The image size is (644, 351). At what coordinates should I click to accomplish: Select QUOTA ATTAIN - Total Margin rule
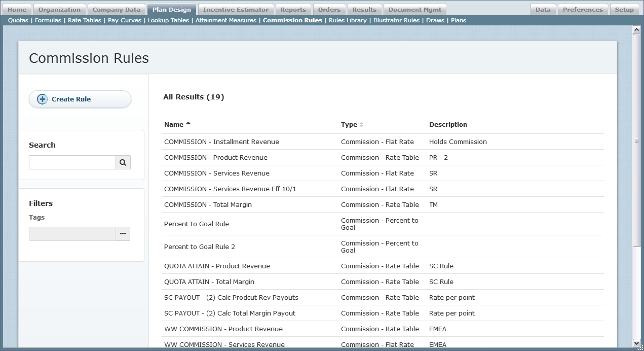click(209, 282)
